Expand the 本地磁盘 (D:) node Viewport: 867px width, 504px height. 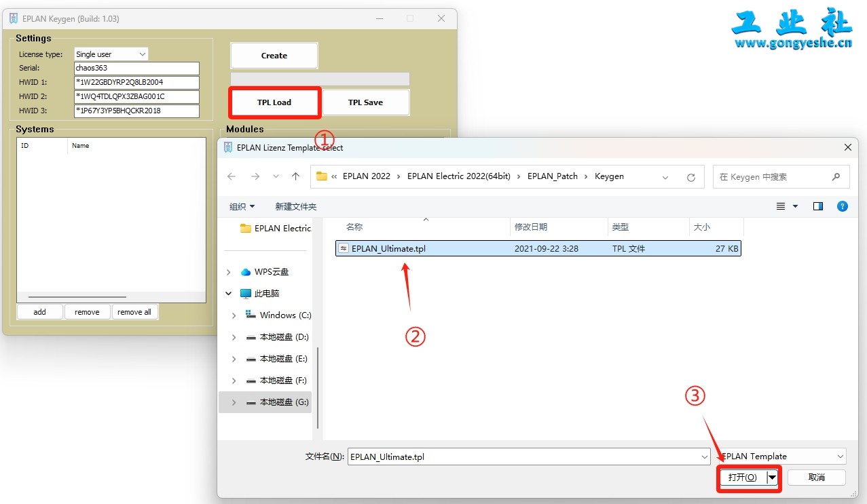point(234,337)
